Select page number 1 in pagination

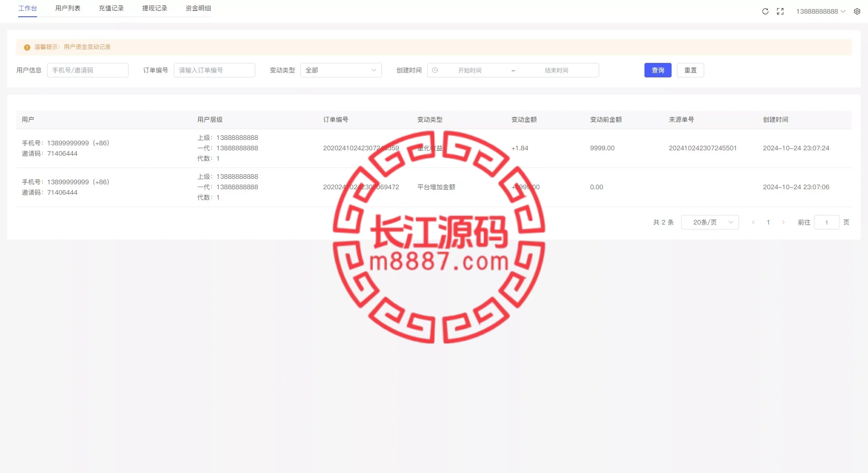click(x=768, y=222)
